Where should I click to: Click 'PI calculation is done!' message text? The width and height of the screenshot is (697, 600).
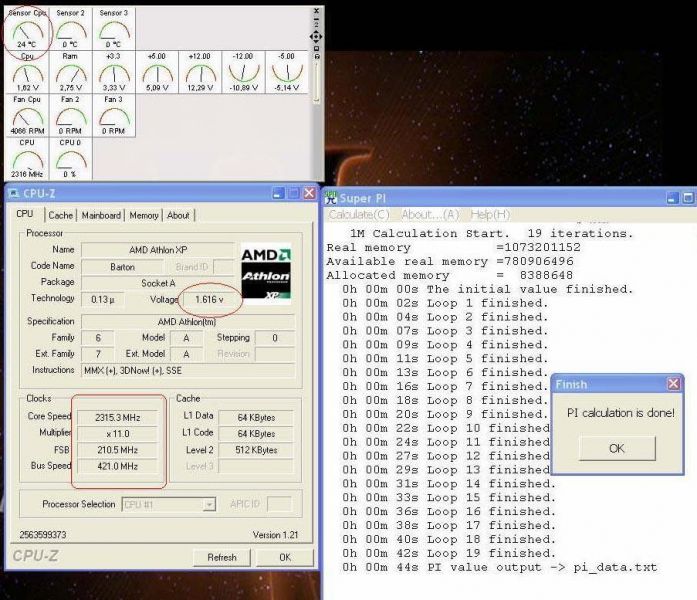(621, 413)
